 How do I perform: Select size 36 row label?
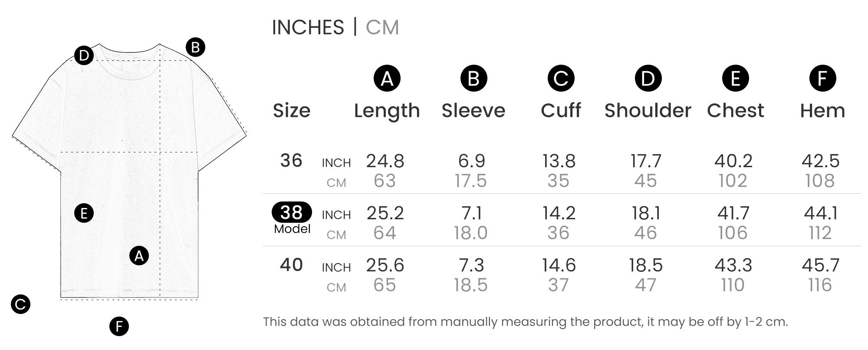pos(291,161)
